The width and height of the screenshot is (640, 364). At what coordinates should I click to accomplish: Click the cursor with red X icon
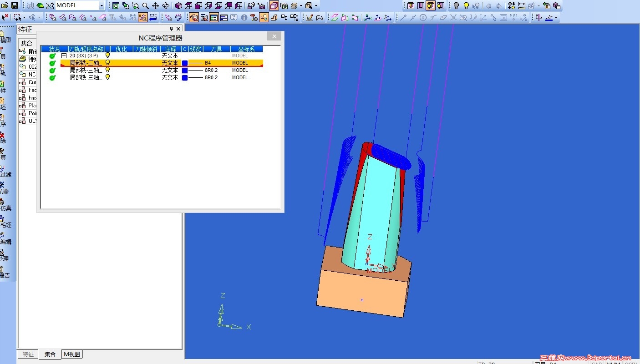(x=5, y=18)
